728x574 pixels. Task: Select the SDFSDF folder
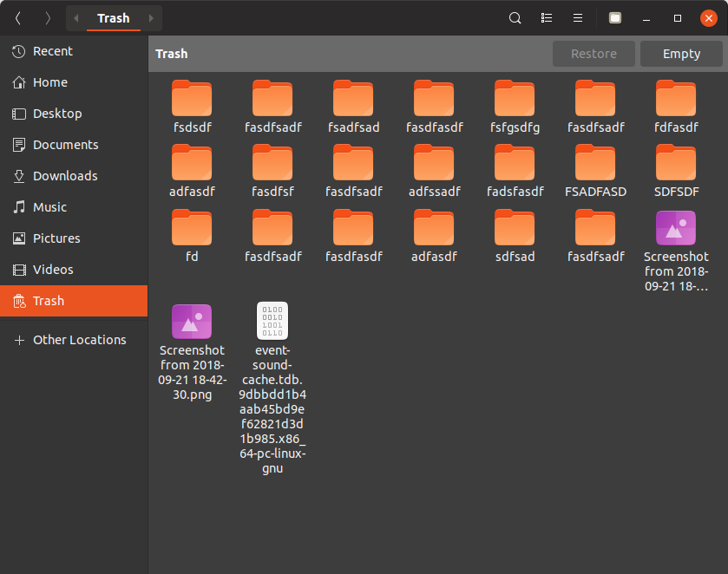tap(676, 172)
